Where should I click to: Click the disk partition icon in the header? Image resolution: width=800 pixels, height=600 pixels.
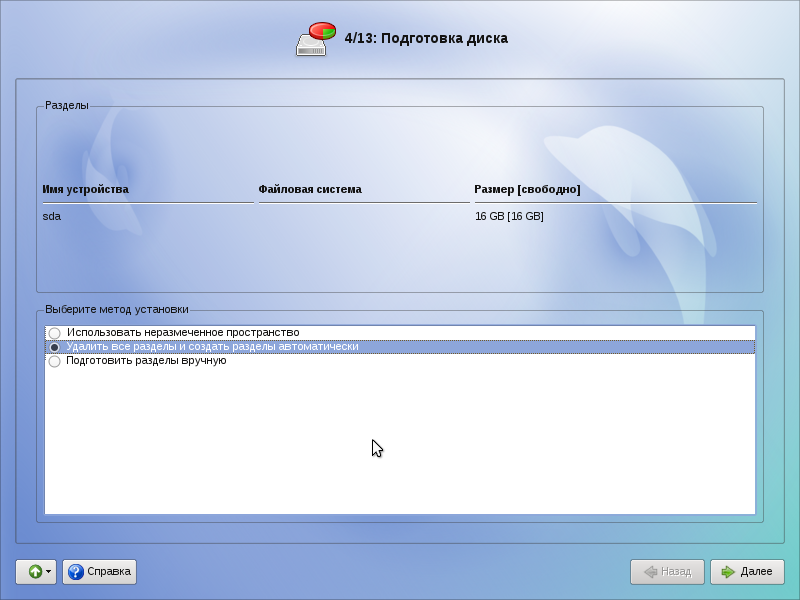tap(316, 38)
